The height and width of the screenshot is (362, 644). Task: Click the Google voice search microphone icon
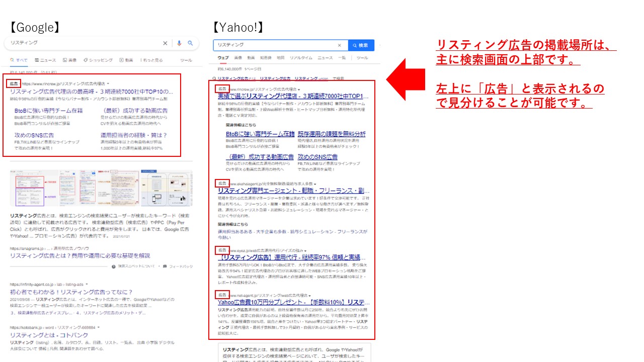179,43
